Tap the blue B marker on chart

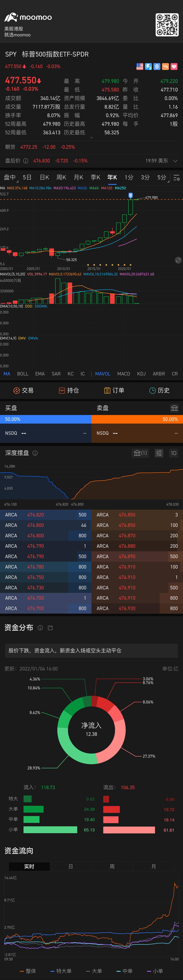tap(131, 196)
